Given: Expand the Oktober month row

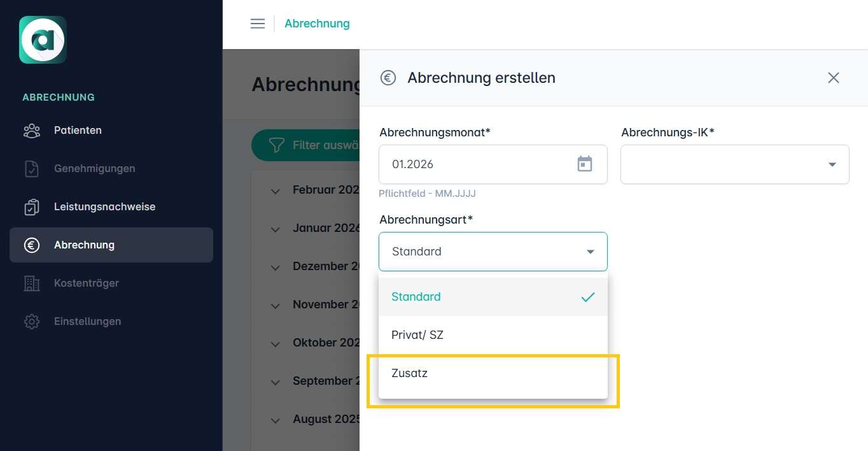Looking at the screenshot, I should click(x=276, y=344).
